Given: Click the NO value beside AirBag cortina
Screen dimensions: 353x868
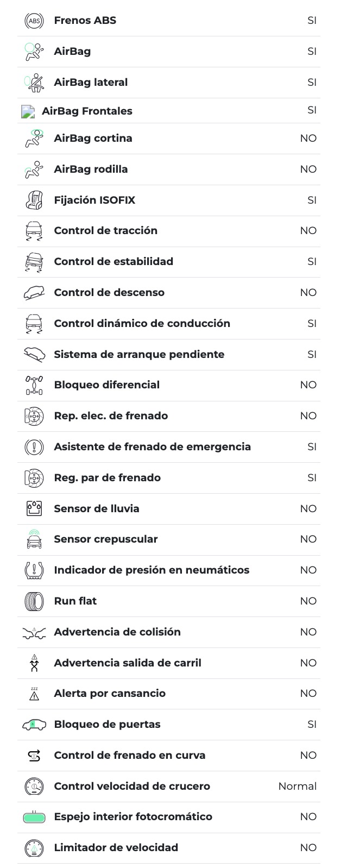Looking at the screenshot, I should [x=308, y=139].
